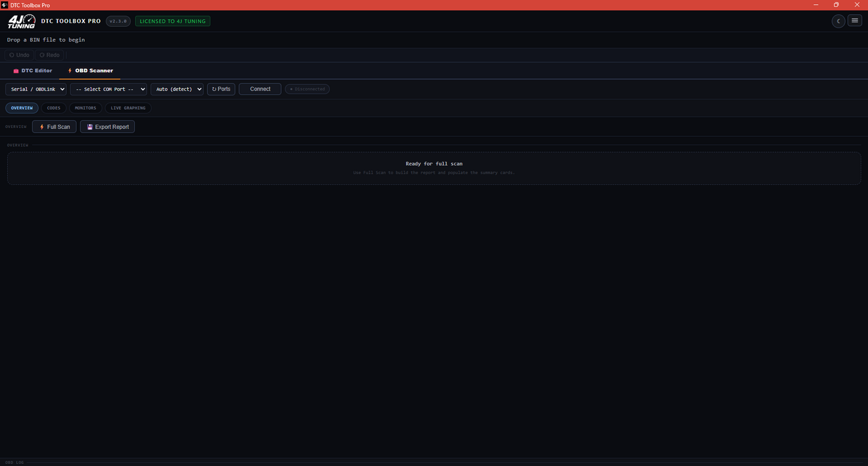Minimize the DTC Toolbox Pro window

[816, 5]
